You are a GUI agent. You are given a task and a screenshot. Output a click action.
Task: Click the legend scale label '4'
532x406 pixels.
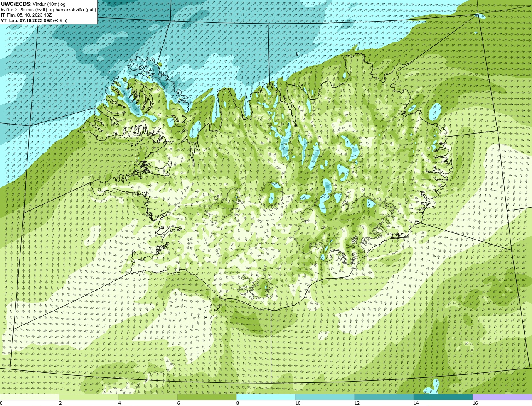pos(119,403)
